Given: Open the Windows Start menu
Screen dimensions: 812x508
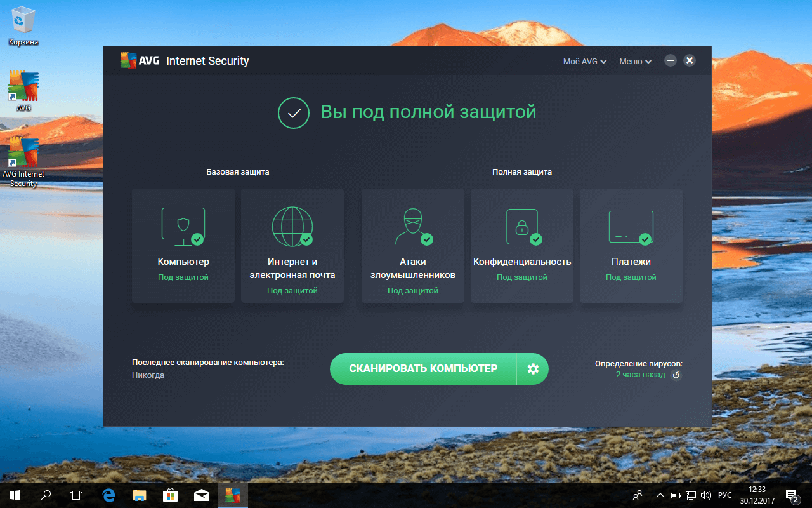Looking at the screenshot, I should point(15,495).
